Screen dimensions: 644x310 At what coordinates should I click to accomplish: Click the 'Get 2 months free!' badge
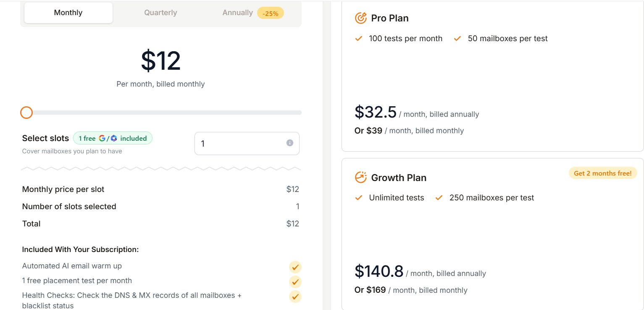pos(603,173)
